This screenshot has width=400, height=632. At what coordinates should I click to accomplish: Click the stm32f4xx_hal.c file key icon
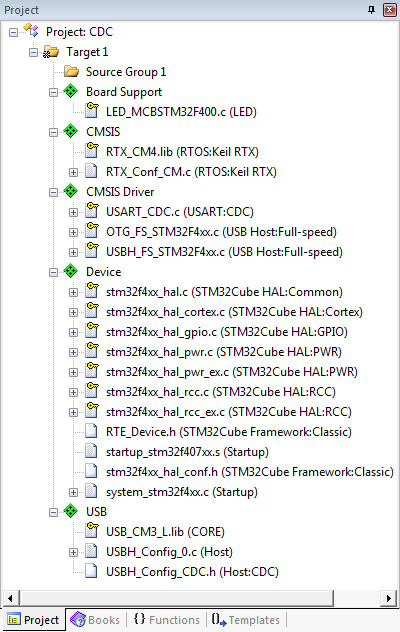92,291
